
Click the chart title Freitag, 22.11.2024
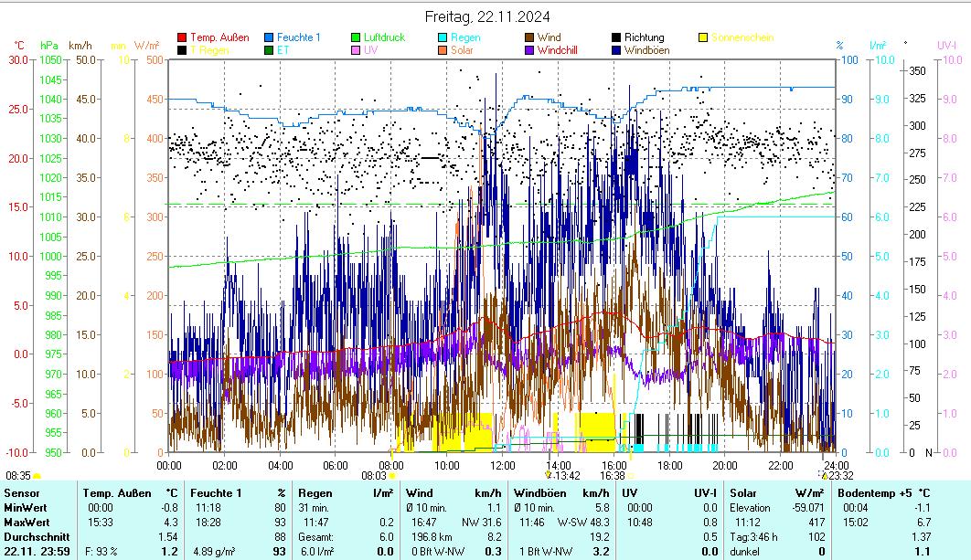coord(487,16)
